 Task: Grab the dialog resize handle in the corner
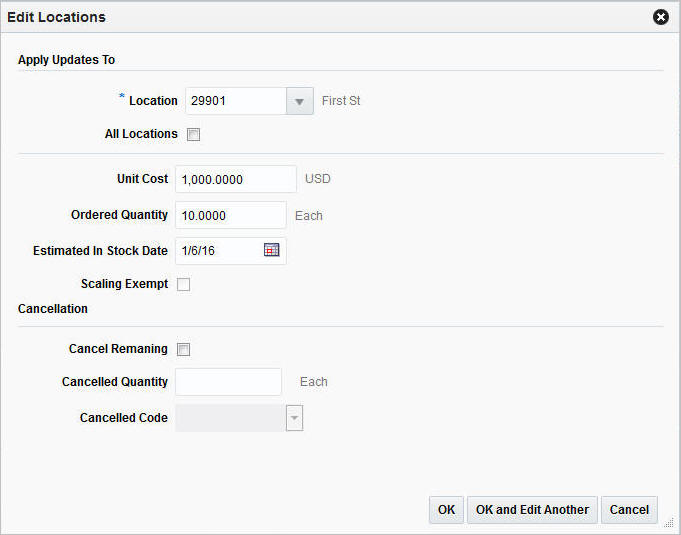[x=669, y=523]
